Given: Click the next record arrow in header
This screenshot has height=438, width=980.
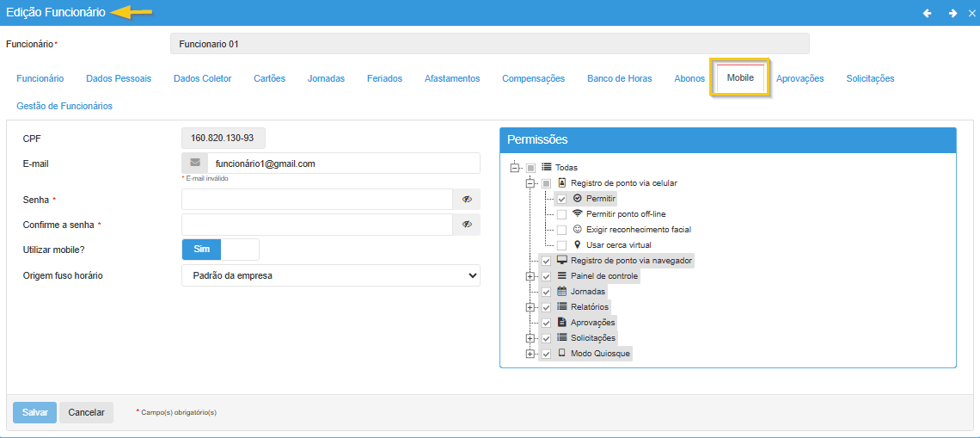Looking at the screenshot, I should point(952,13).
